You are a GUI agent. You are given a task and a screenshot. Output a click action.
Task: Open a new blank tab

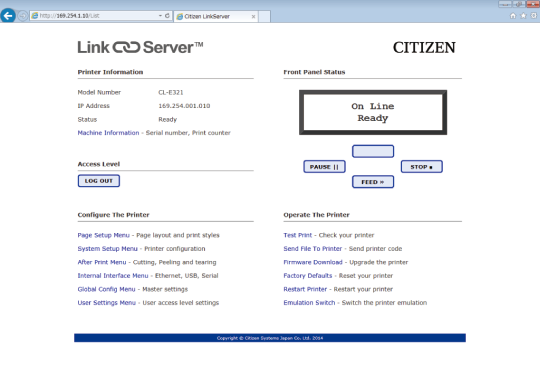(264, 16)
